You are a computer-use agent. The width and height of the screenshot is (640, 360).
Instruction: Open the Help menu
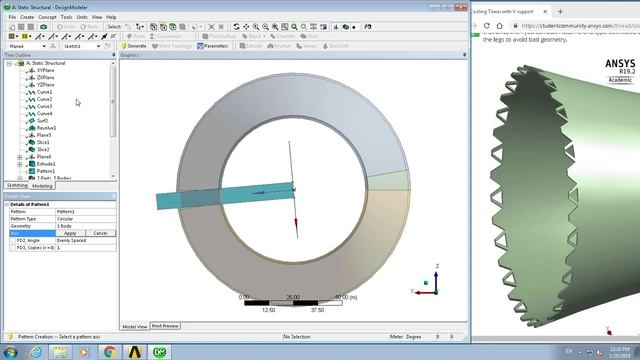111,17
